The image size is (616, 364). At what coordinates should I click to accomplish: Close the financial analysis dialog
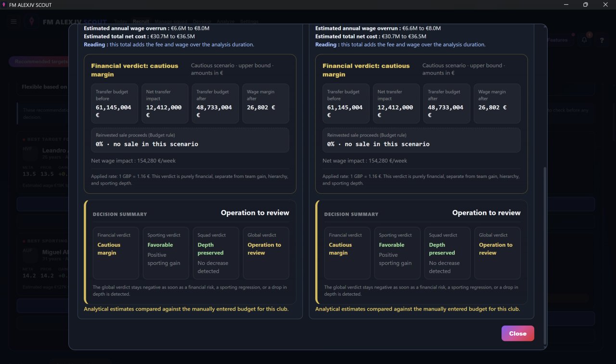[517, 333]
